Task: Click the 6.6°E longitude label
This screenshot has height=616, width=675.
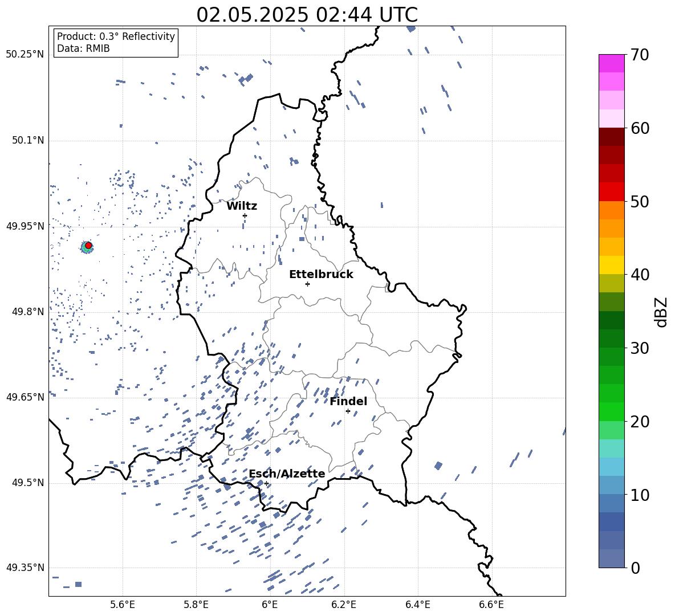Action: point(491,605)
